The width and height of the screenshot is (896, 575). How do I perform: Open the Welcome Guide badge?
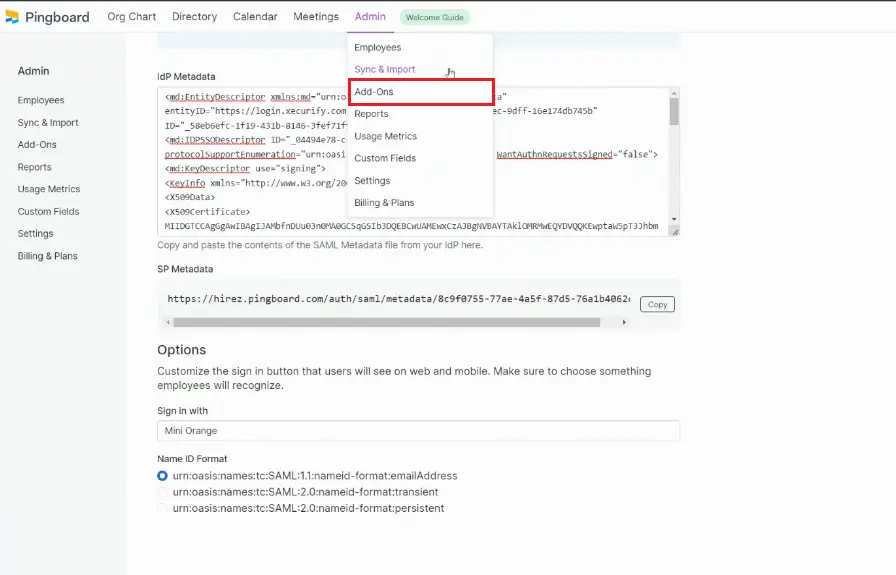coord(434,17)
